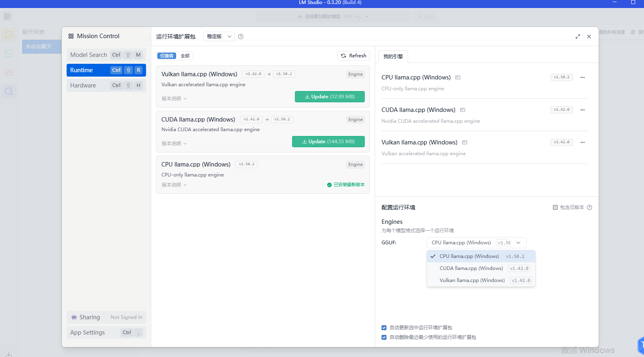Click the help icon next to include old versions
This screenshot has width=644, height=357.
[589, 207]
